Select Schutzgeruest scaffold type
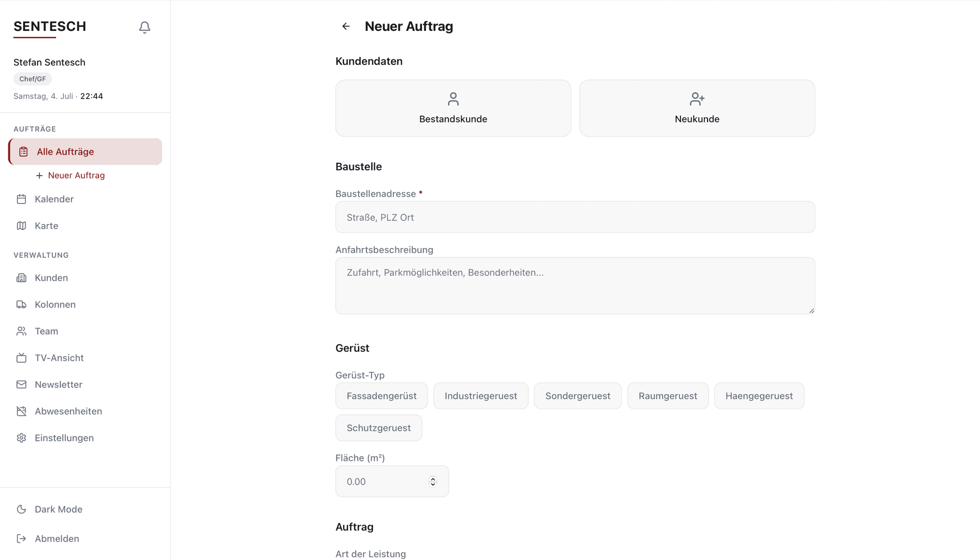 379,428
